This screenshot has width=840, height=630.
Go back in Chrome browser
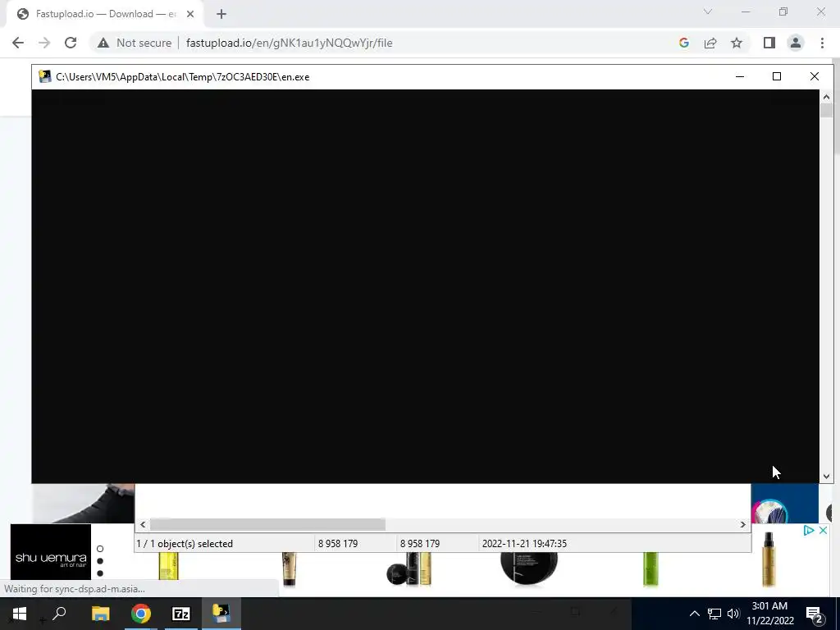pyautogui.click(x=18, y=43)
